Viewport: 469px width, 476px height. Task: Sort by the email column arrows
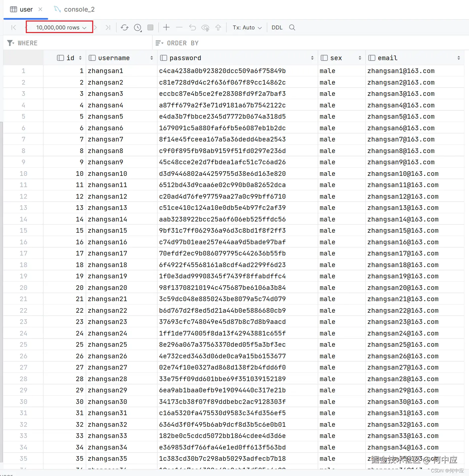(459, 58)
